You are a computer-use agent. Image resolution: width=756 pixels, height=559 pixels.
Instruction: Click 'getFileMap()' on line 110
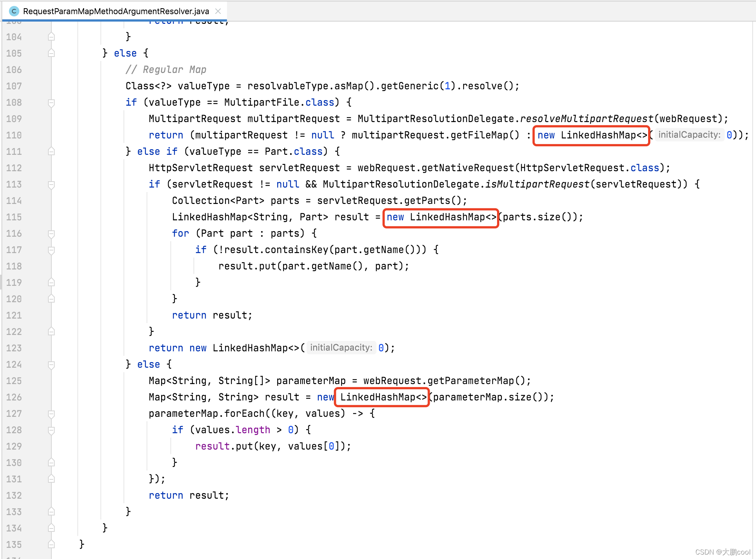[485, 135]
